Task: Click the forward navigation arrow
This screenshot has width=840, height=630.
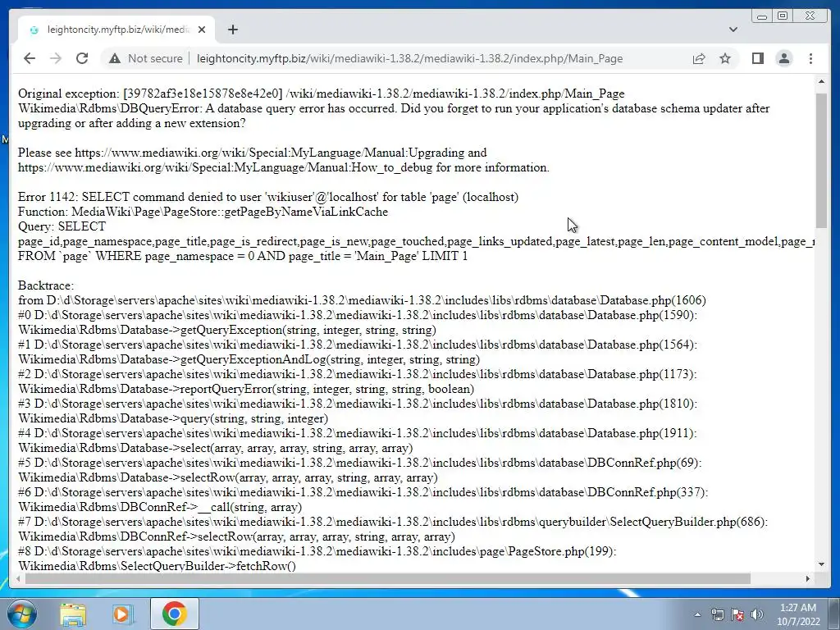Action: (56, 58)
